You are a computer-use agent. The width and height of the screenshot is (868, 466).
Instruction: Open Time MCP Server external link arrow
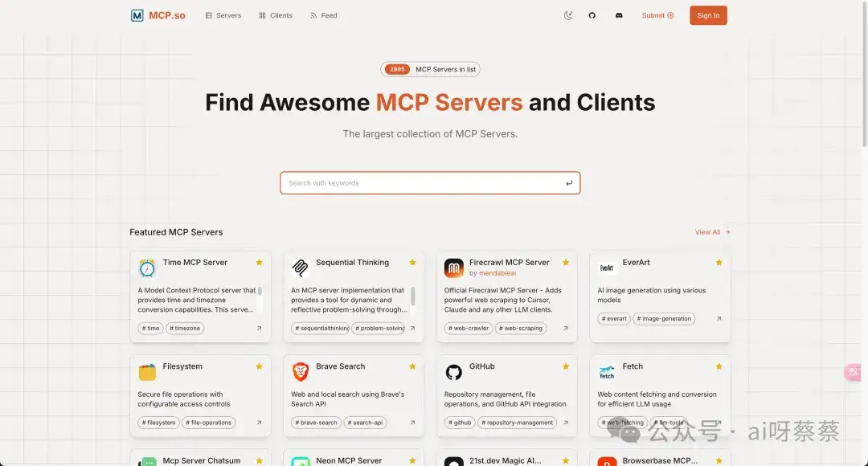(259, 328)
